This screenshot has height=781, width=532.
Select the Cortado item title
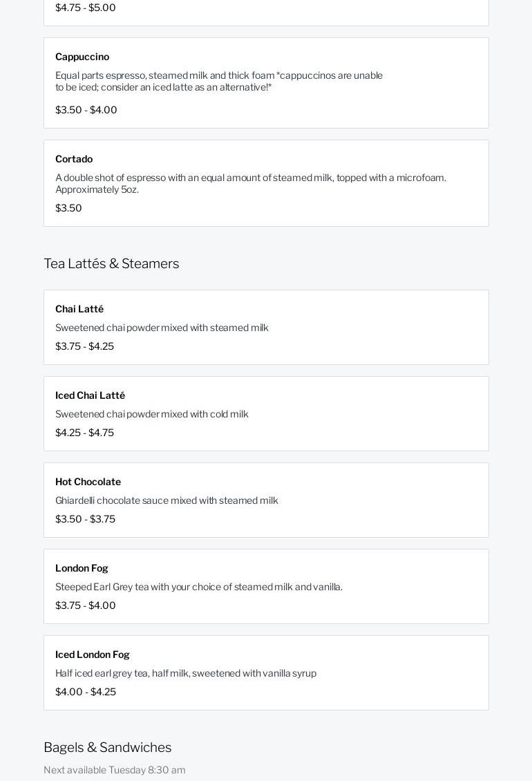[x=74, y=159]
